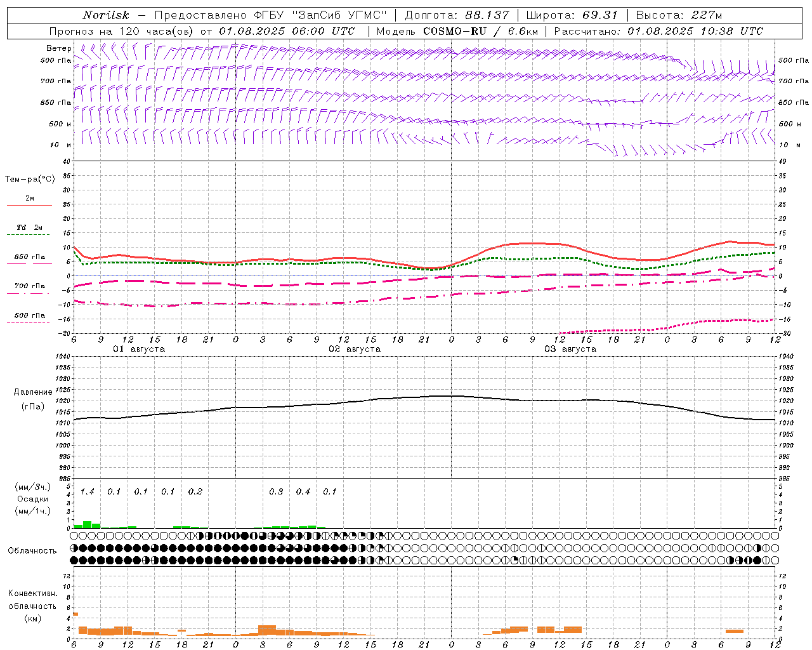Click the 1.4 precipitation value
812x650 pixels.
tap(87, 492)
